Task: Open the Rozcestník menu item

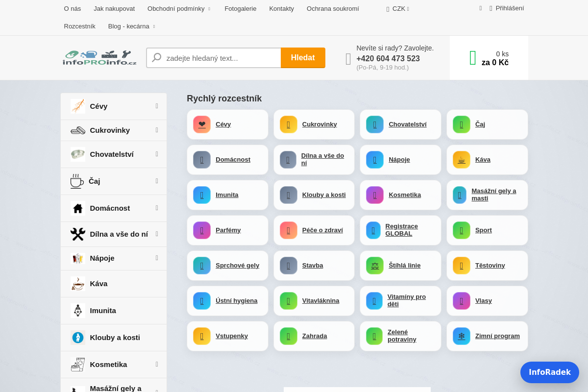Action: tap(80, 26)
